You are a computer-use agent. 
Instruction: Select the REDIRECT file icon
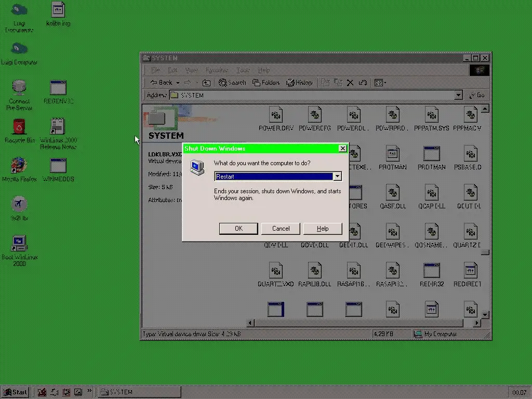pos(470,275)
